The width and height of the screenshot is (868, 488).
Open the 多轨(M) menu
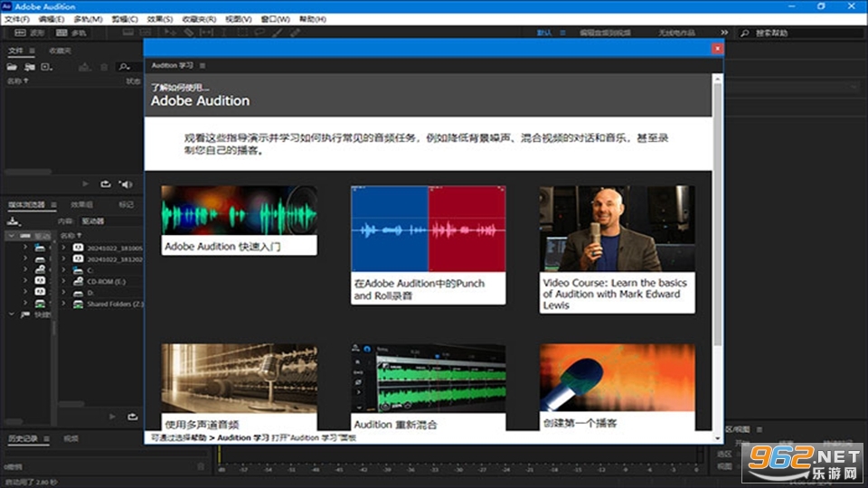[88, 19]
